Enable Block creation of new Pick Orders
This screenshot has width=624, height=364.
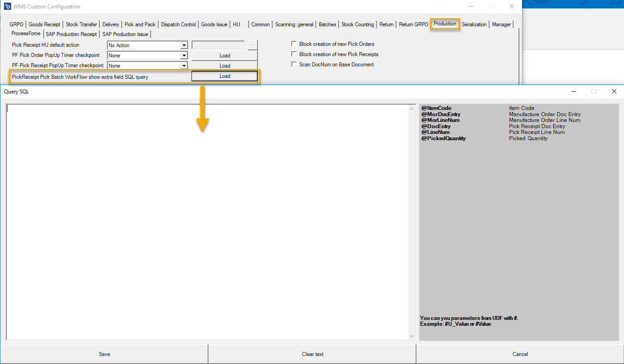(294, 44)
